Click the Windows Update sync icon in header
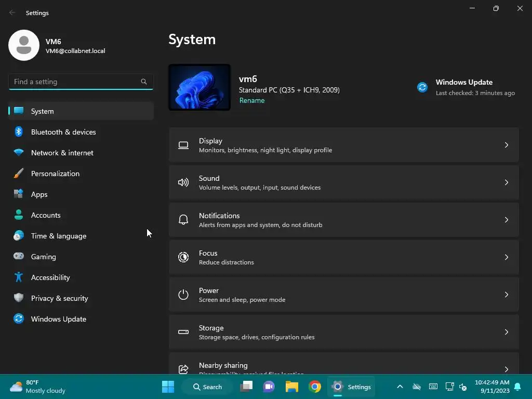Screen dimensions: 532x399 pyautogui.click(x=422, y=87)
